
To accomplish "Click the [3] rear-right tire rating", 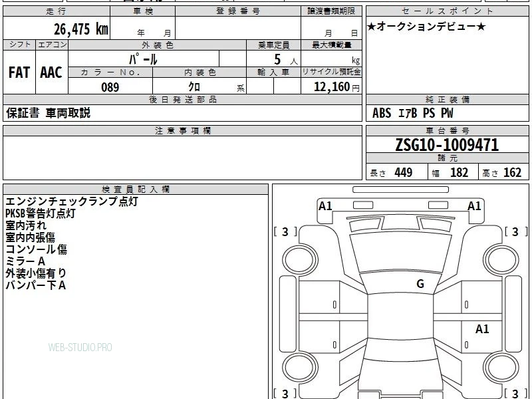I will pyautogui.click(x=516, y=394).
